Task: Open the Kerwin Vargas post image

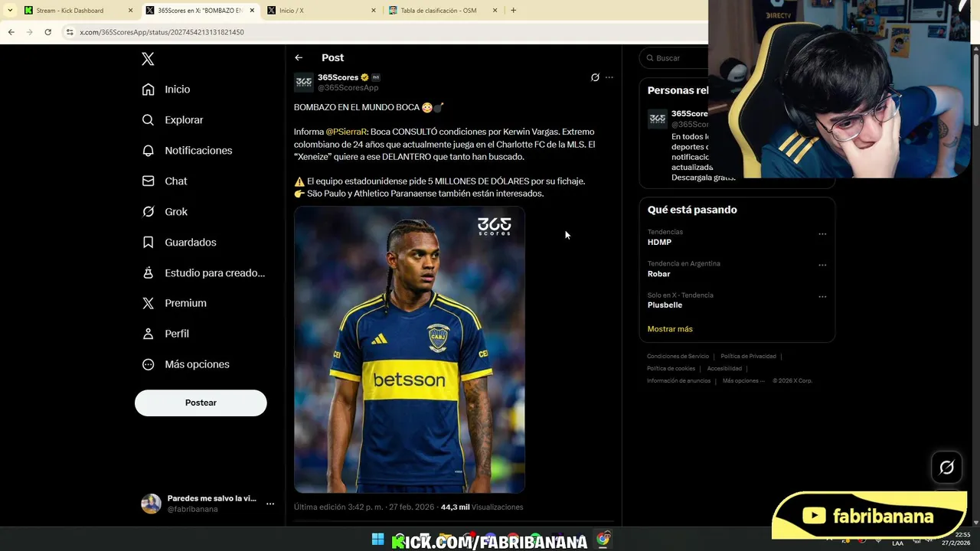Action: (x=410, y=350)
